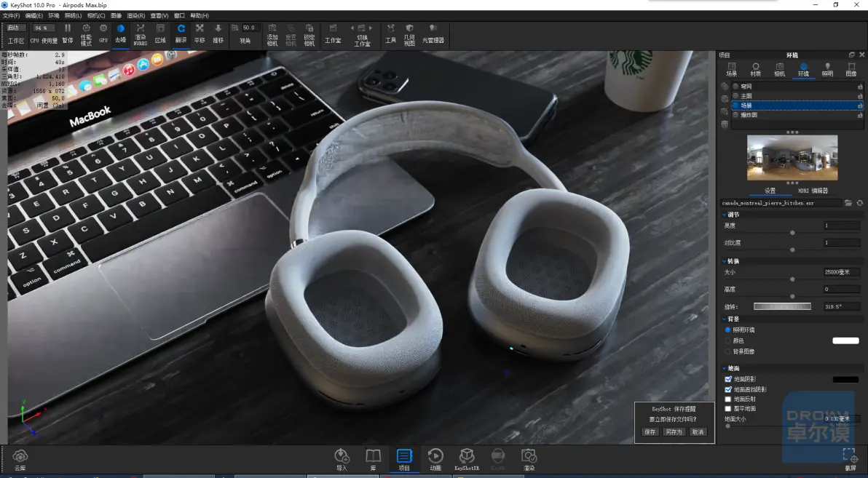Open the 光管理器 light manager
This screenshot has height=478, width=868.
(433, 33)
